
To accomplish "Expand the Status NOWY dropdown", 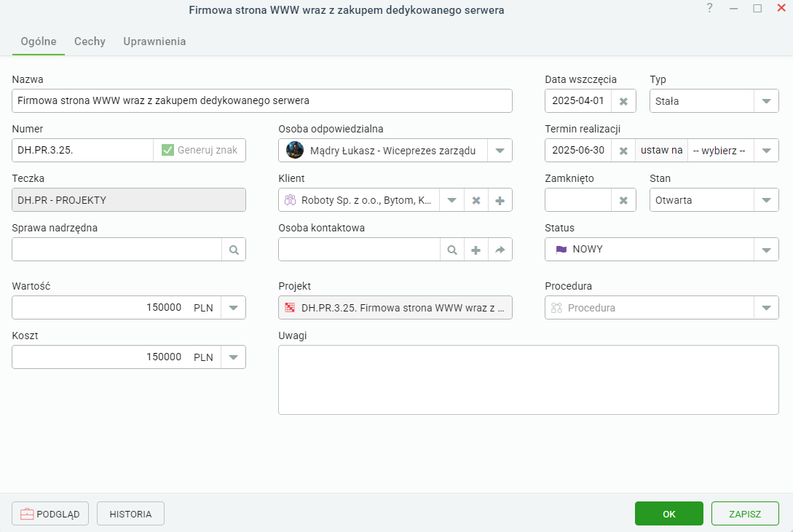I will click(x=766, y=250).
